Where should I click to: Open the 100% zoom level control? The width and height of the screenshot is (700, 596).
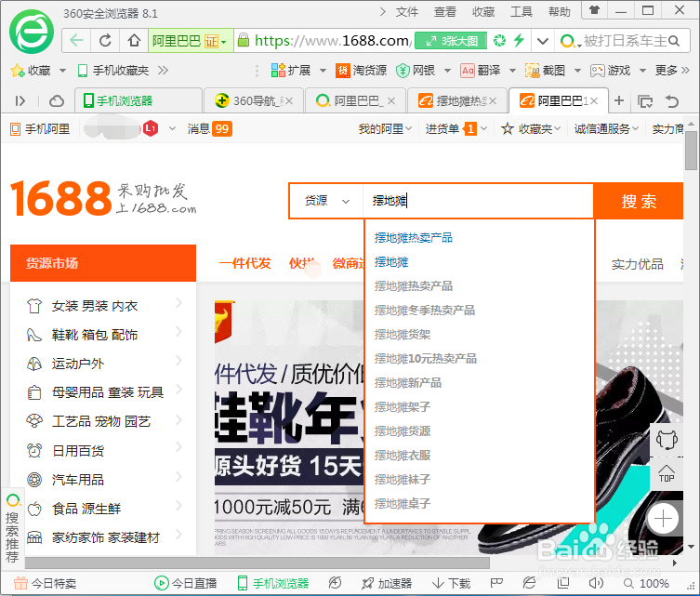pos(646,583)
